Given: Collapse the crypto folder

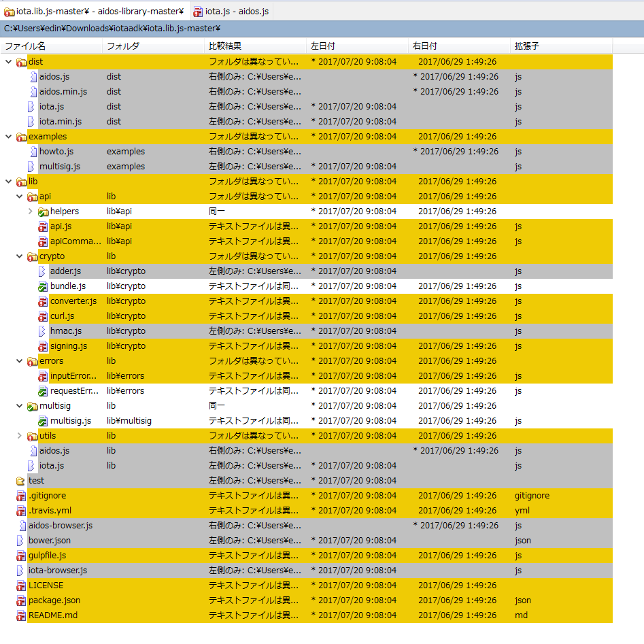Looking at the screenshot, I should (x=19, y=256).
